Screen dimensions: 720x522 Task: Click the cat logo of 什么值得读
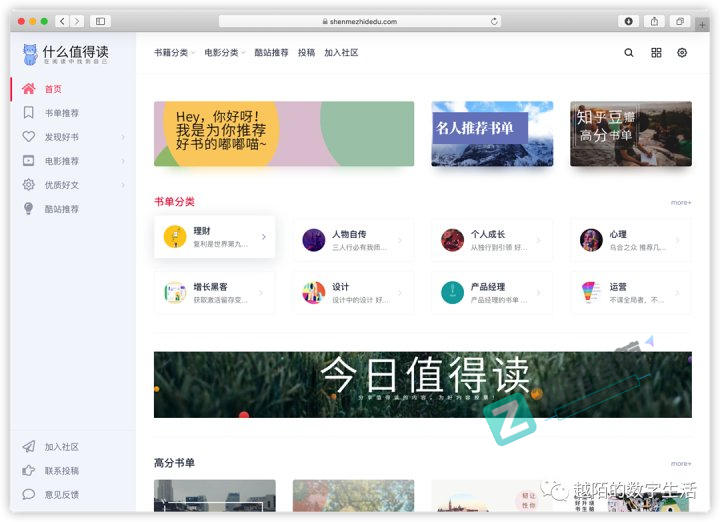click(x=30, y=54)
